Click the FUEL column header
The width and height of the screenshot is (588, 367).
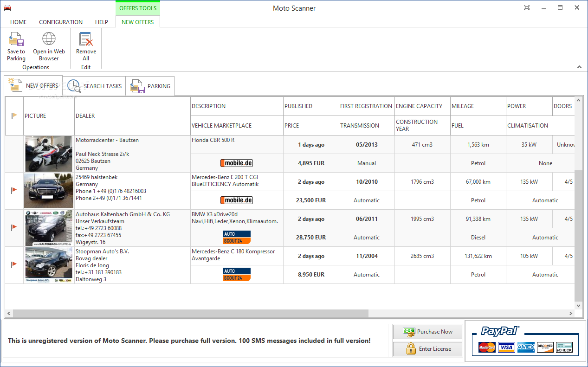478,126
